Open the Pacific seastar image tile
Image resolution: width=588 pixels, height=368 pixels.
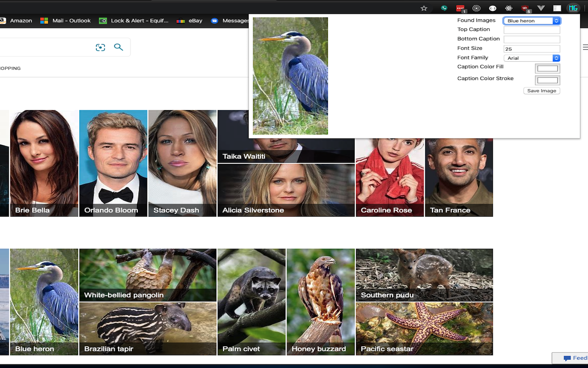pos(424,329)
